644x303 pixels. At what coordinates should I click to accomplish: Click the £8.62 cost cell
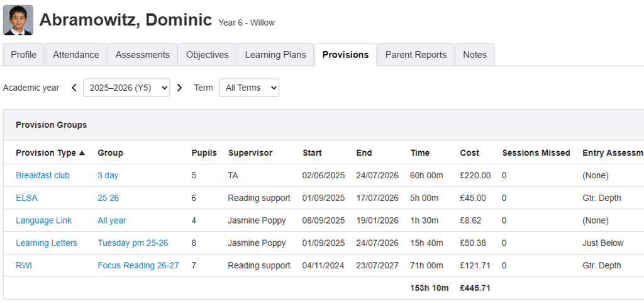click(x=470, y=220)
